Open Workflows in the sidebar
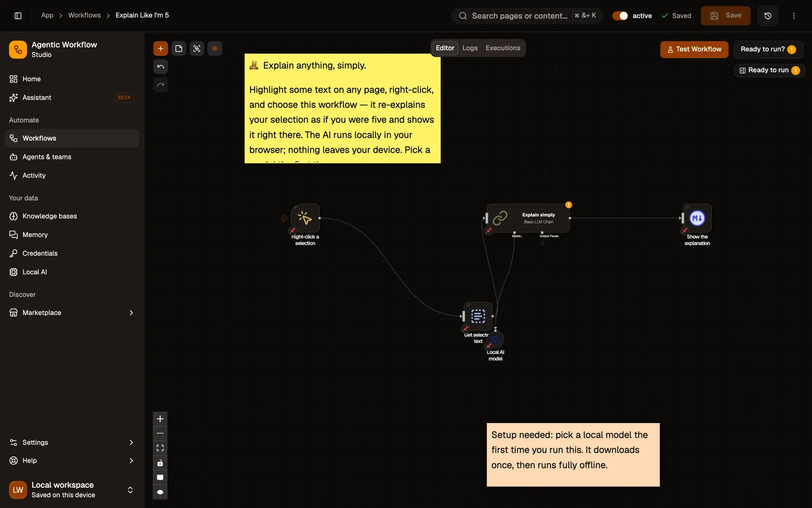 tap(72, 138)
